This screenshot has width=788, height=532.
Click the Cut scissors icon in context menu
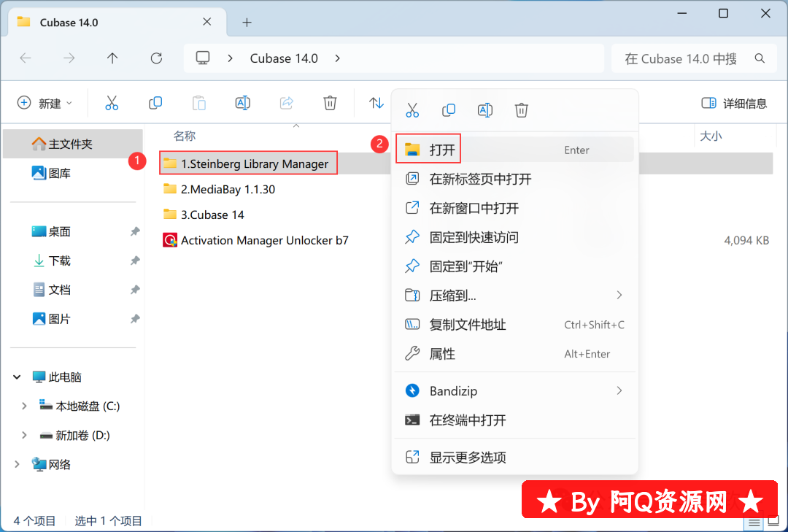pos(412,109)
